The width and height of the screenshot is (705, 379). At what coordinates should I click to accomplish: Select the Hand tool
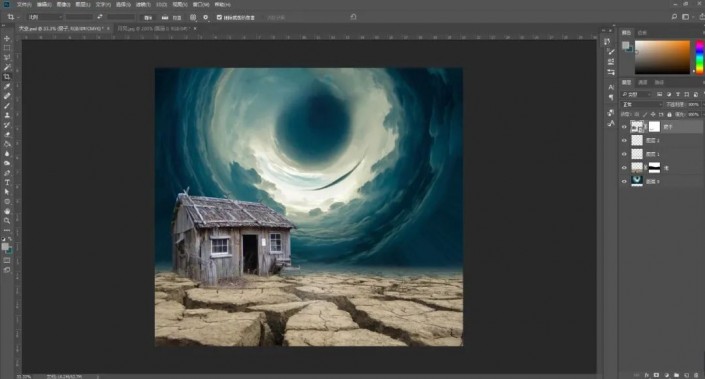pos(7,211)
